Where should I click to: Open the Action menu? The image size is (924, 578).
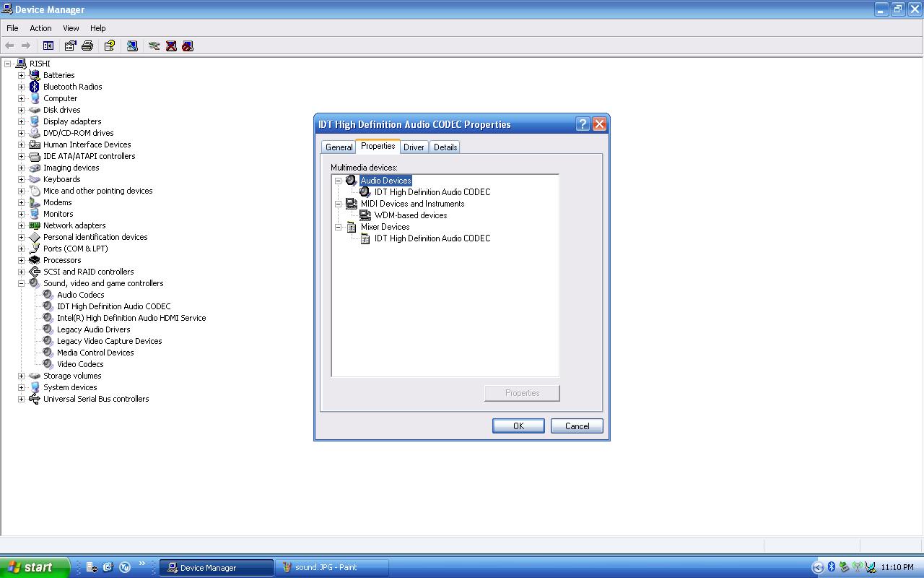coord(40,28)
